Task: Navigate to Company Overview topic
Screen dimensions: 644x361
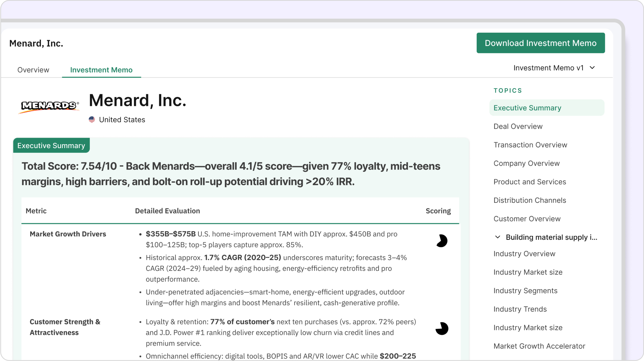Action: pos(526,163)
